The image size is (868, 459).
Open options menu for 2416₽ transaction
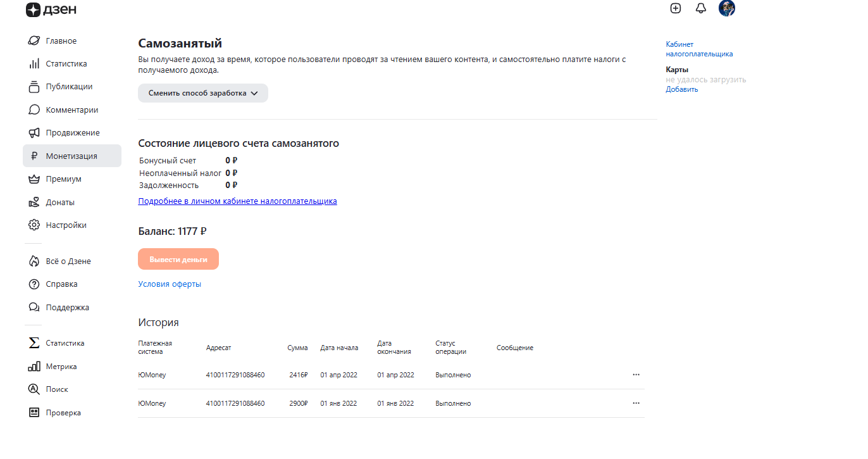(x=636, y=375)
